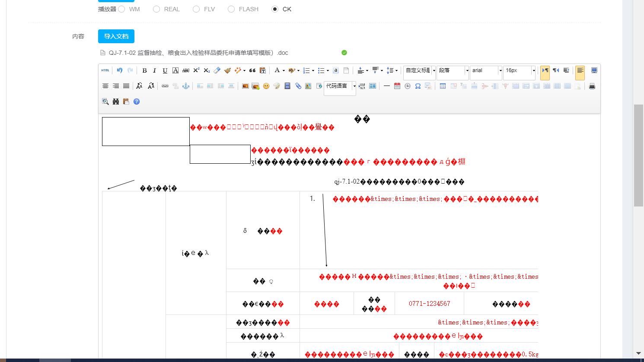Expand the auto-typeset wand arrow

click(244, 70)
